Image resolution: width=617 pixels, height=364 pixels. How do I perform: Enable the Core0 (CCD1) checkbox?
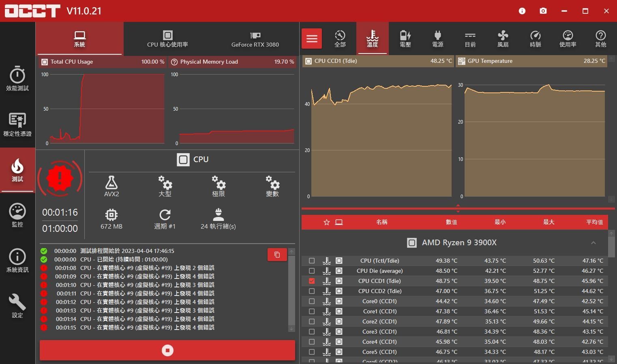(312, 301)
